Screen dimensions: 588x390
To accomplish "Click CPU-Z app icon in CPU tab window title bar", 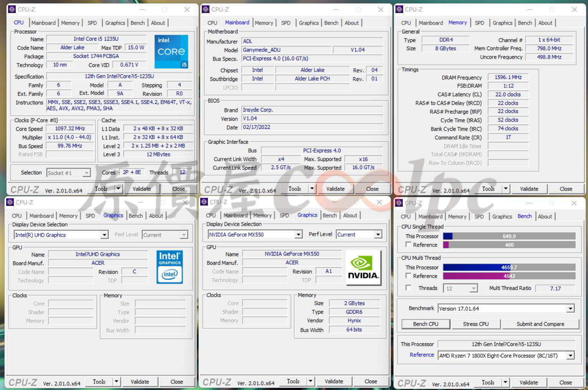I will click(x=12, y=10).
